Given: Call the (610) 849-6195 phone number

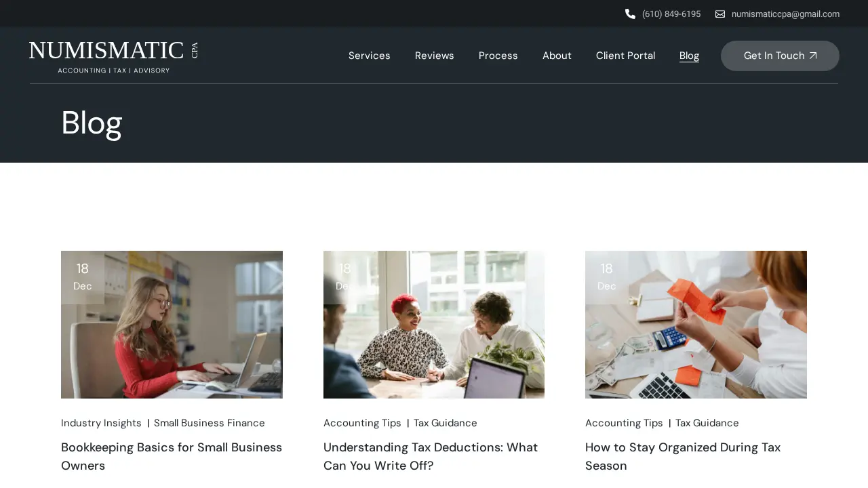Looking at the screenshot, I should pos(671,14).
